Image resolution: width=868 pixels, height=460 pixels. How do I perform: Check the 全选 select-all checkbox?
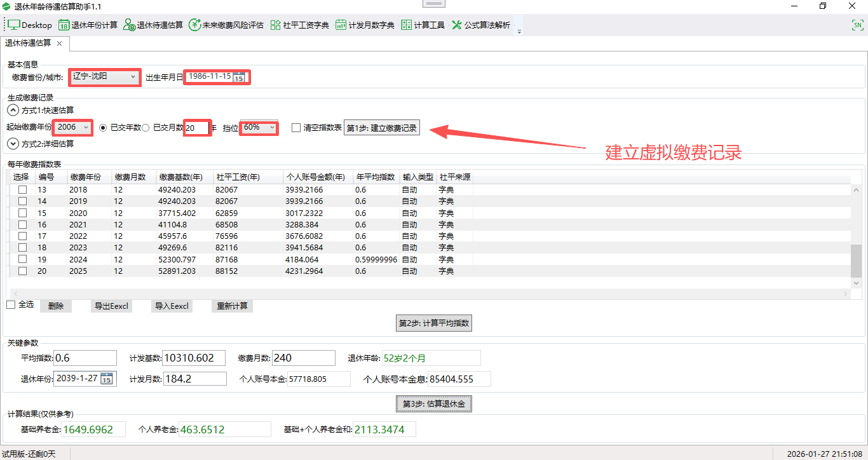(11, 305)
